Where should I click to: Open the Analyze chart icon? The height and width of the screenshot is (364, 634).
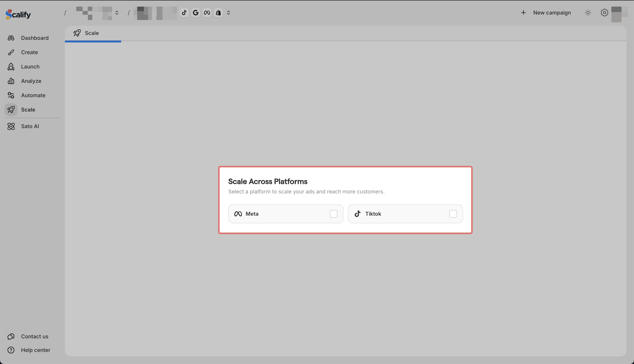click(11, 81)
